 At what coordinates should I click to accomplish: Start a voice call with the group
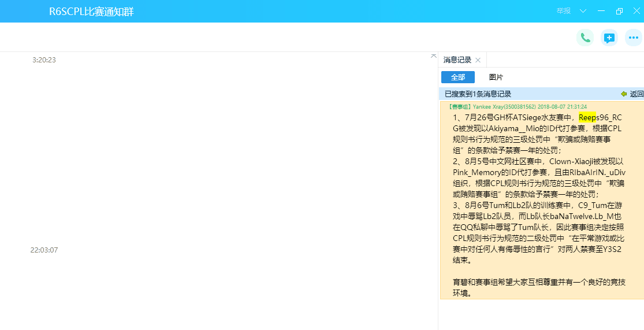[x=585, y=38]
